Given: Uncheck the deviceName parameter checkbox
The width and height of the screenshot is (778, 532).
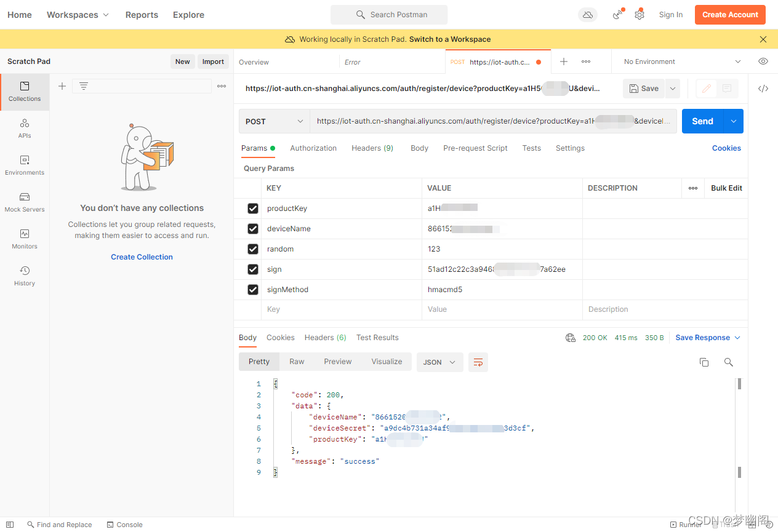Looking at the screenshot, I should (x=253, y=229).
